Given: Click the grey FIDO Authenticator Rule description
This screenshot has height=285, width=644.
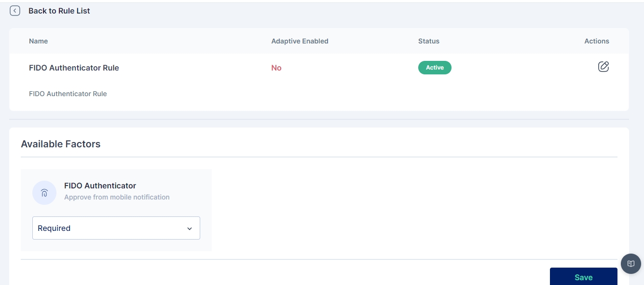Looking at the screenshot, I should [68, 94].
